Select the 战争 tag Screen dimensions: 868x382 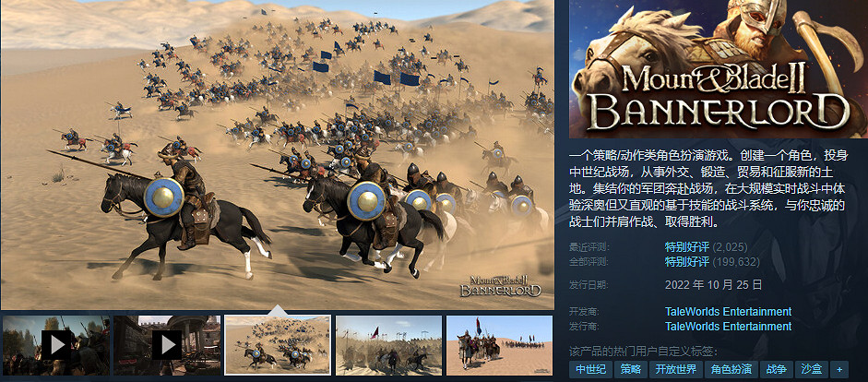[x=776, y=369]
